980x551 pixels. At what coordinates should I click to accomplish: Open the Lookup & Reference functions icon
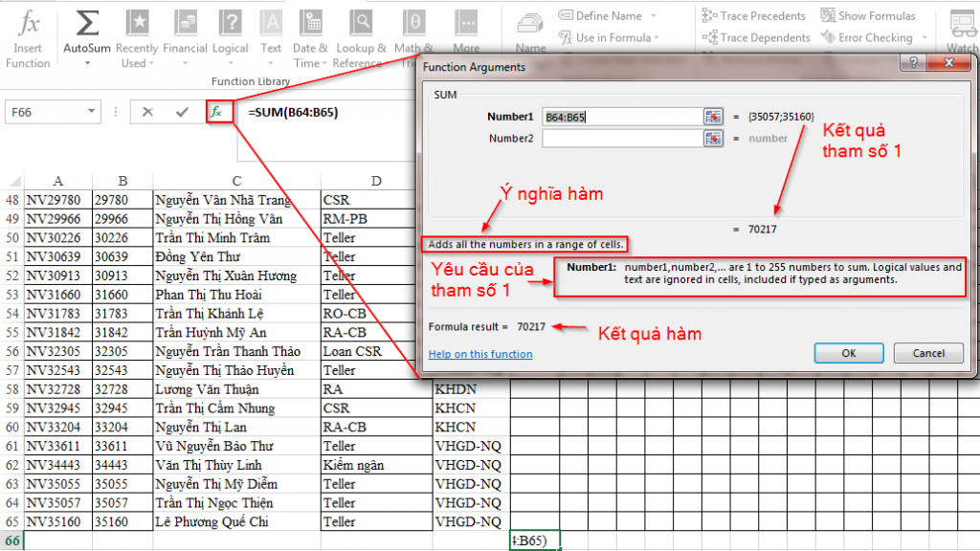coord(361,24)
